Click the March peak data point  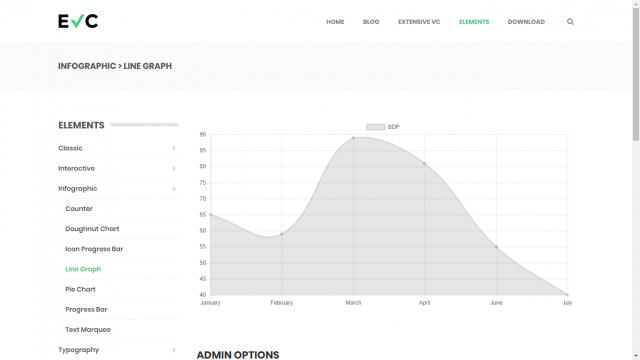coord(353,138)
